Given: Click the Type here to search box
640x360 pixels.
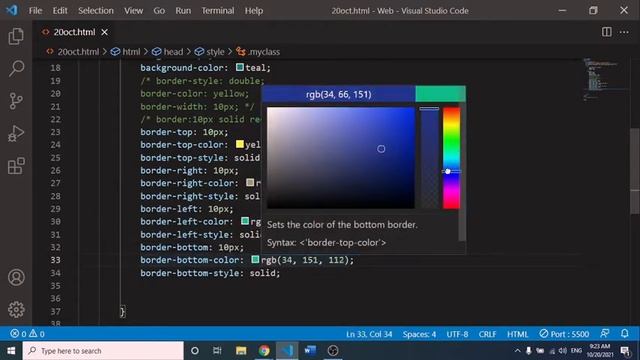Looking at the screenshot, I should click(103, 351).
